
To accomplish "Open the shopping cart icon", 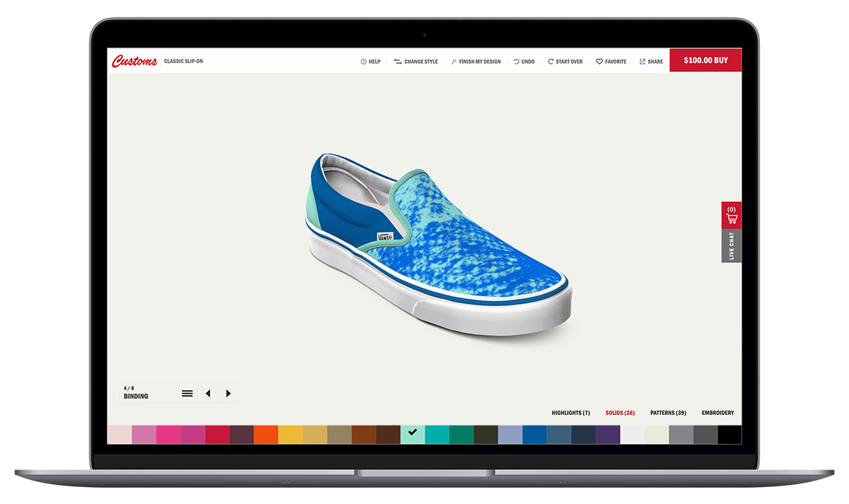I will pyautogui.click(x=732, y=215).
